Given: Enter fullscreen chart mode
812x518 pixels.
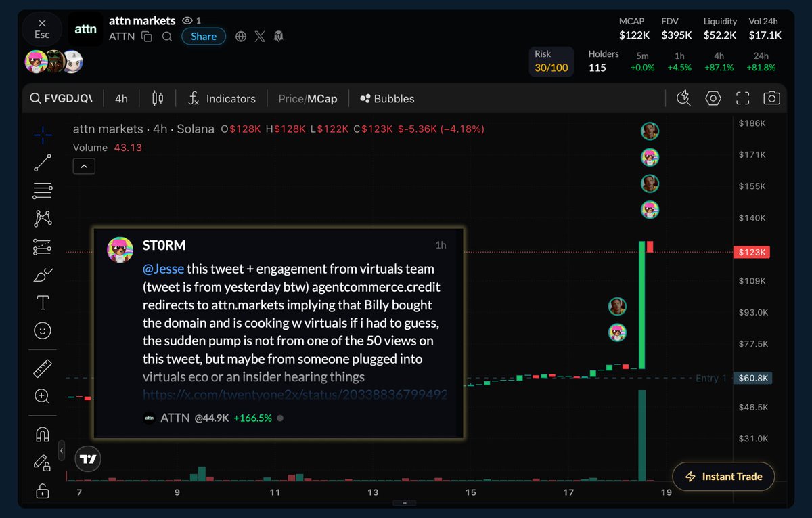Looking at the screenshot, I should tap(742, 98).
